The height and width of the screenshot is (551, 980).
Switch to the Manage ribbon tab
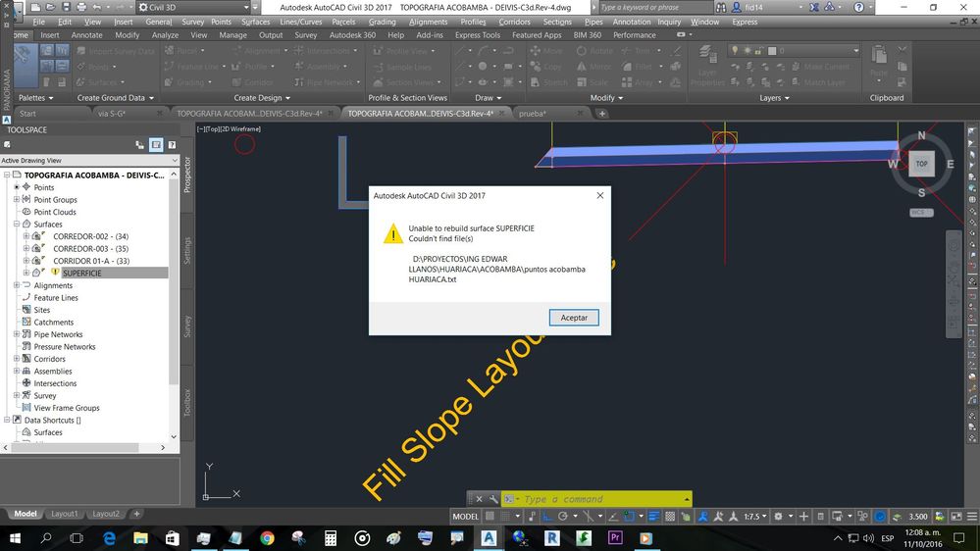[233, 35]
